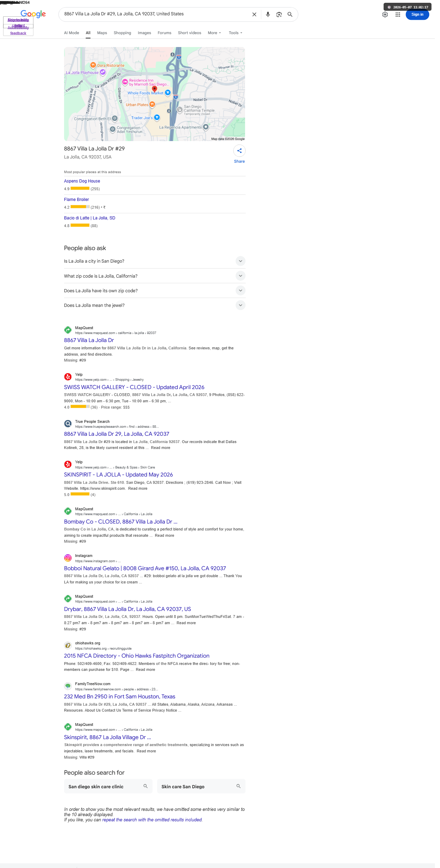Click the La Jolla Playhouse map marker
440x868 pixels.
103,72
